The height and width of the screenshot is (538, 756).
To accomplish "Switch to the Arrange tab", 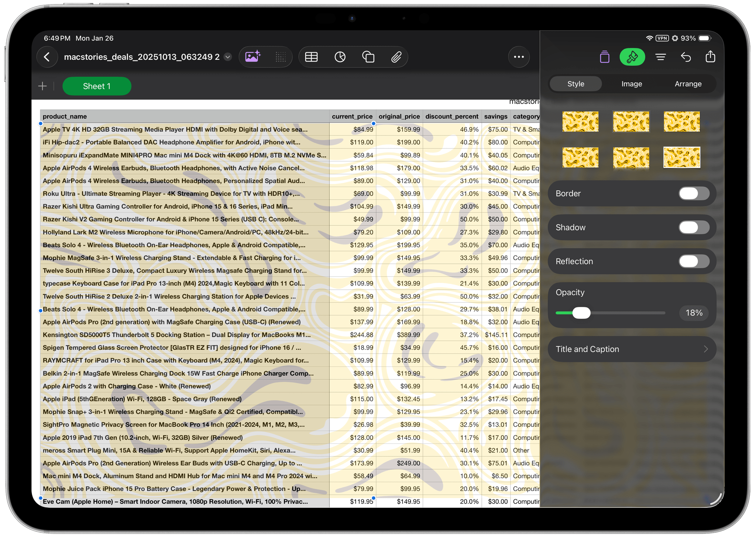I will pos(688,84).
